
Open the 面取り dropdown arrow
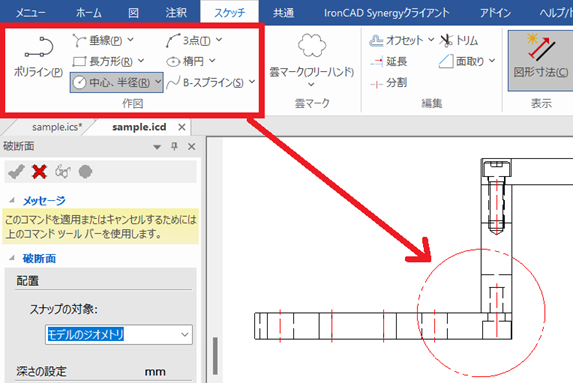[x=492, y=61]
